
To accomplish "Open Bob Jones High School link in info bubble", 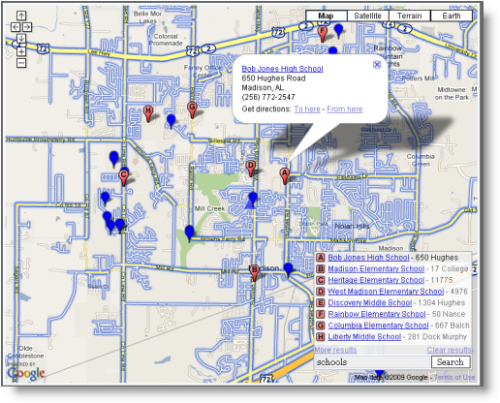I will pos(282,69).
